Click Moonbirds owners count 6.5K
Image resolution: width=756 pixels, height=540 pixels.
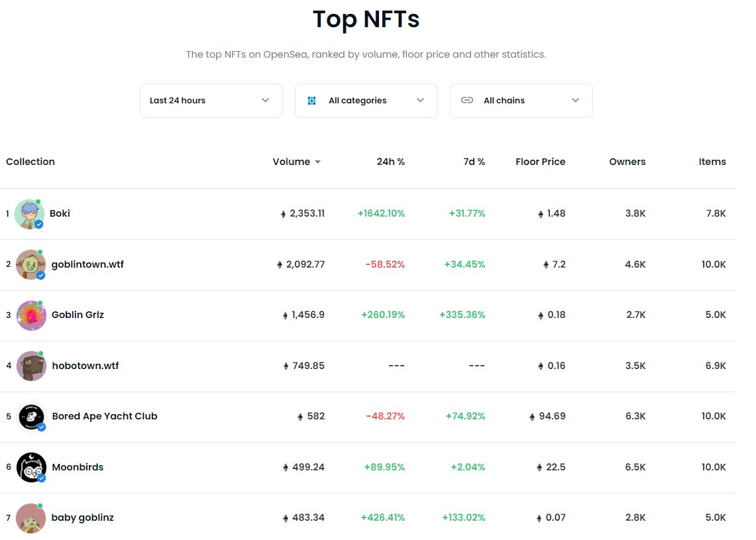click(635, 466)
